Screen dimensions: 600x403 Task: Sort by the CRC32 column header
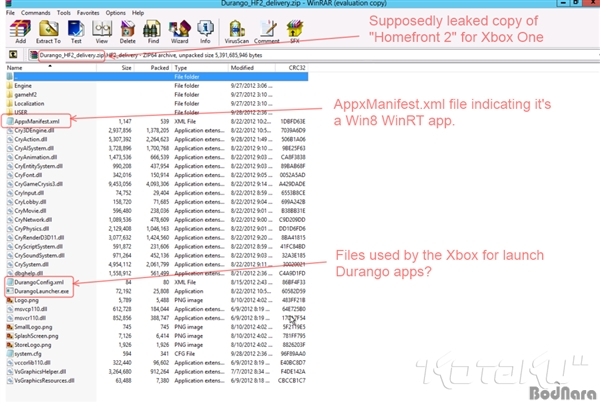click(292, 68)
